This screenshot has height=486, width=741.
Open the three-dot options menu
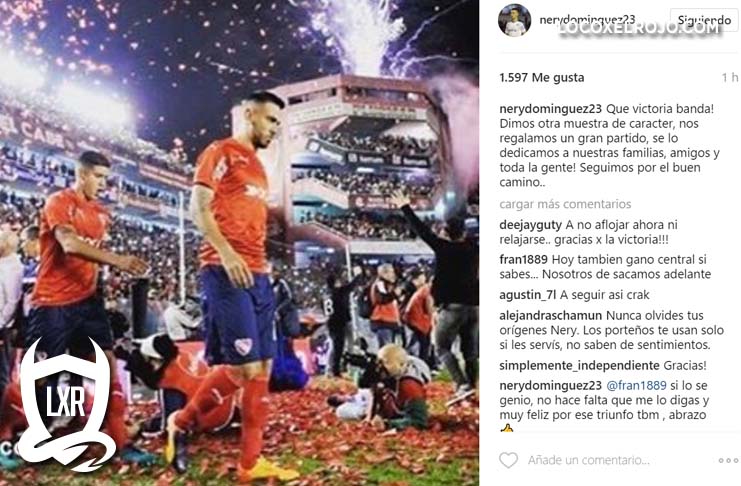[x=728, y=460]
